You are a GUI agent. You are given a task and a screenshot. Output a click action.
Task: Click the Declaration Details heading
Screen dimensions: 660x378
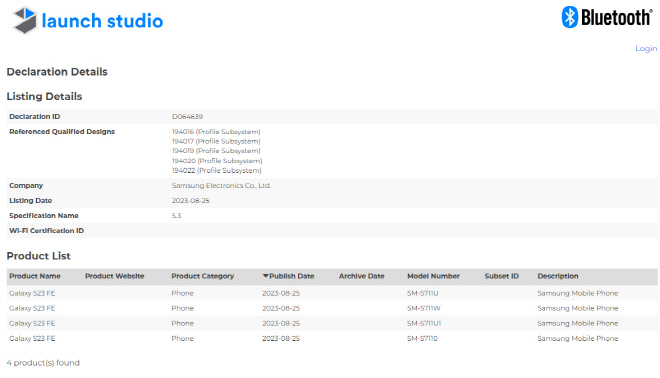57,72
